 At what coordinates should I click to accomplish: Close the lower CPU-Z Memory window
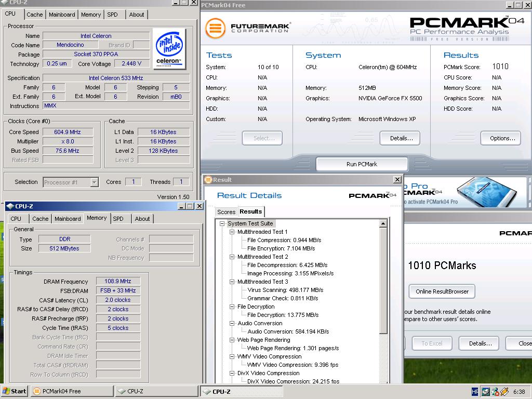(199, 206)
